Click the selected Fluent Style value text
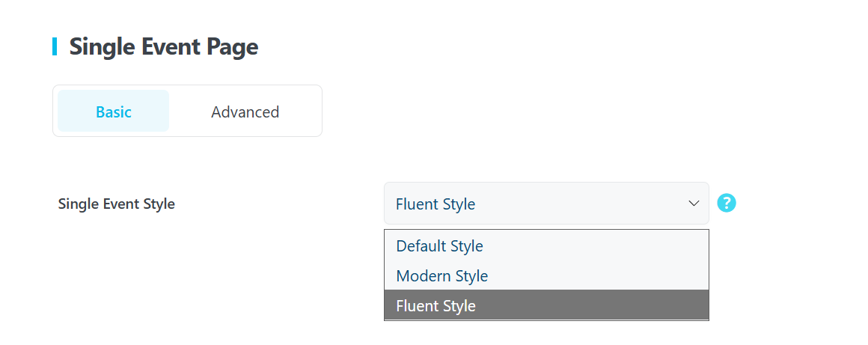 pyautogui.click(x=435, y=204)
